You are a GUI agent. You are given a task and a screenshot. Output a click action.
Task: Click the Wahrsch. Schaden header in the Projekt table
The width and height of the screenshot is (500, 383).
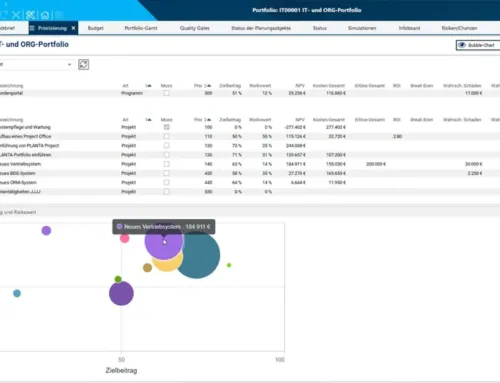click(462, 120)
